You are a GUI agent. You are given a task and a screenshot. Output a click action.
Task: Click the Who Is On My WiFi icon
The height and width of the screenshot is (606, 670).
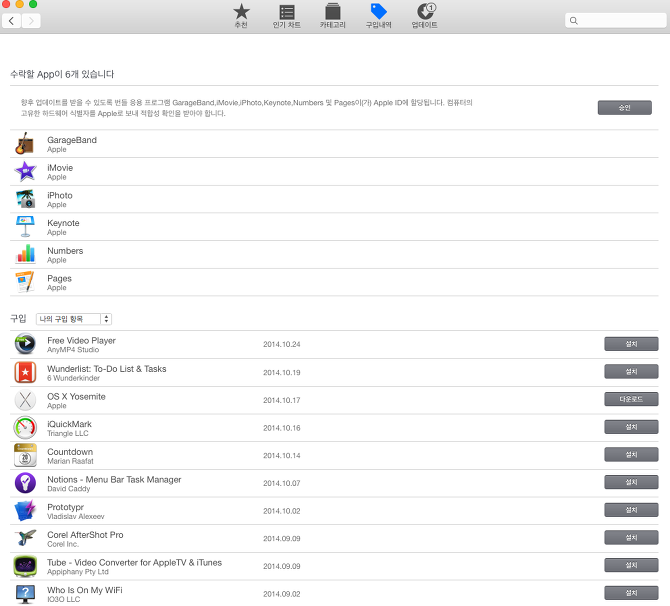[x=25, y=594]
